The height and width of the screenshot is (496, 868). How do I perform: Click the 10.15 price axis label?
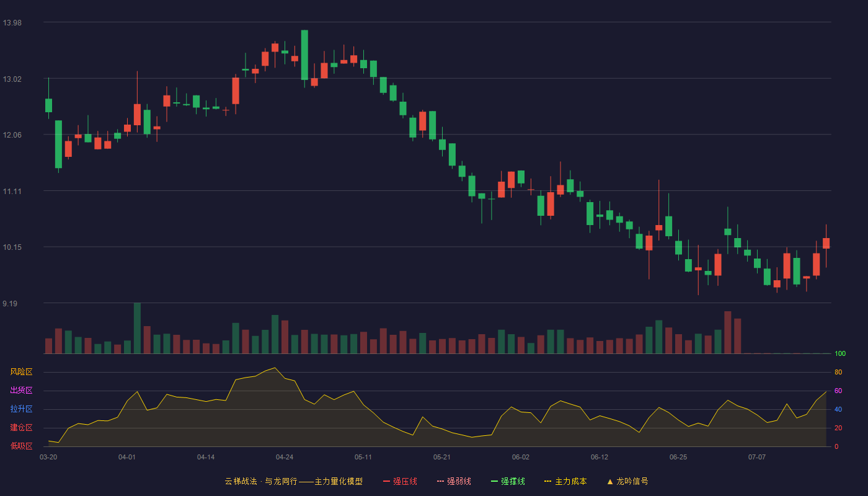coord(12,247)
